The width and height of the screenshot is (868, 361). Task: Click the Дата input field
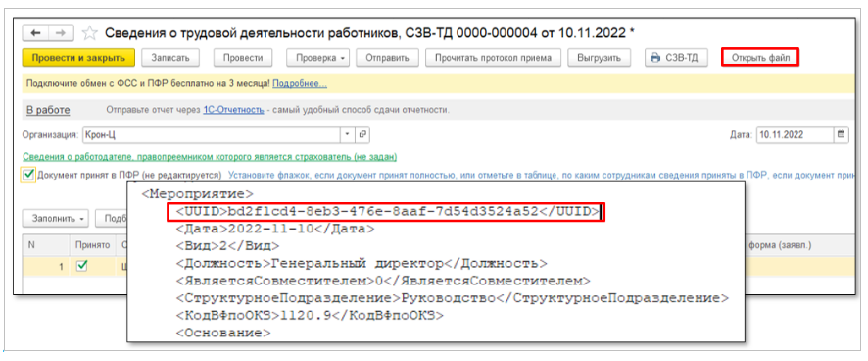tap(795, 134)
